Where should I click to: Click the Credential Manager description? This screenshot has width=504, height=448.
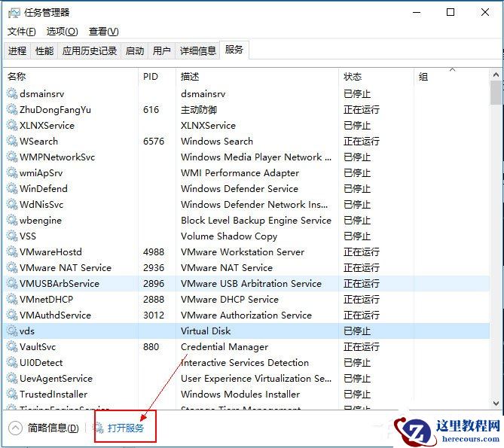coord(225,347)
